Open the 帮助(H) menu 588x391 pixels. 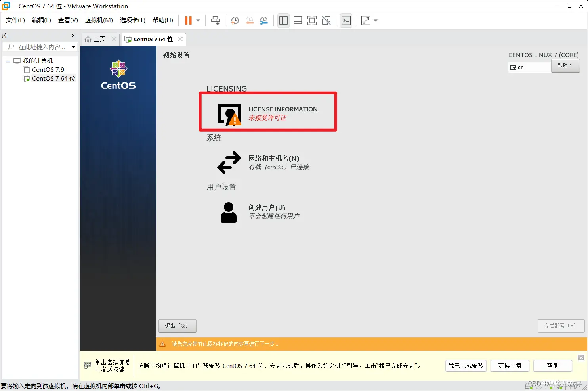tap(163, 20)
